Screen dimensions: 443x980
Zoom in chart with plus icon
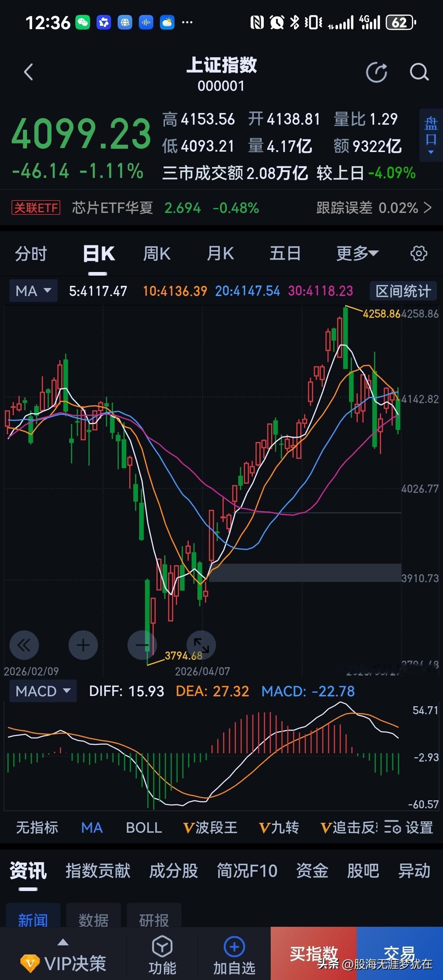[83, 645]
